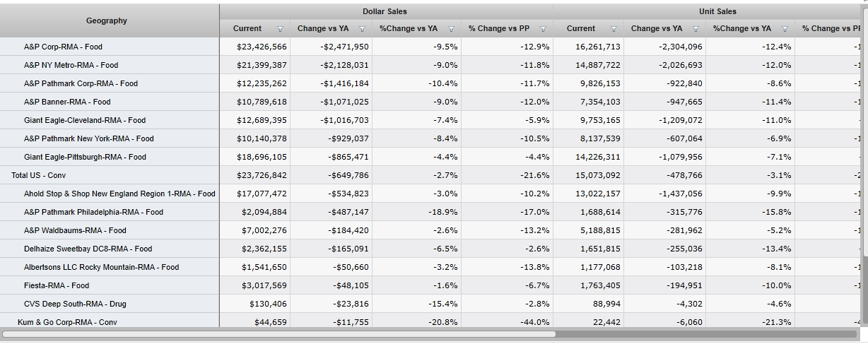868x344 pixels.
Task: Select Giant Eagle-Pittsburgh-RMA - Food row
Action: (85, 157)
